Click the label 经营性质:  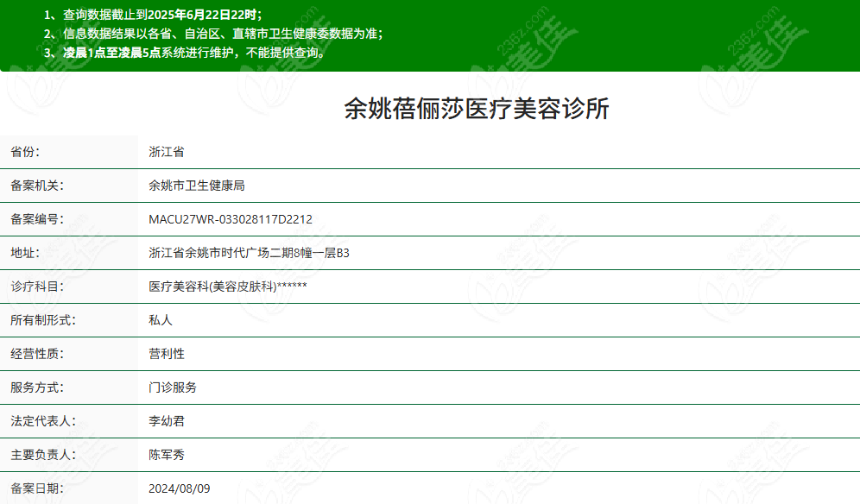[x=37, y=354]
